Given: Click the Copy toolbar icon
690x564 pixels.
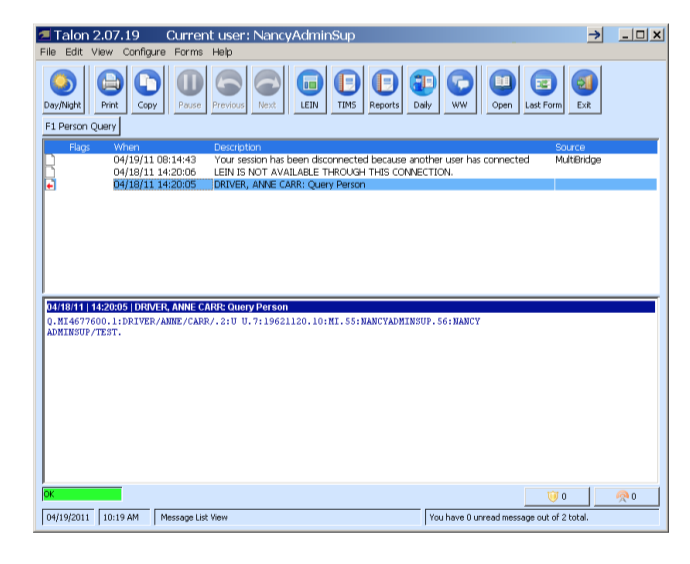Looking at the screenshot, I should 147,90.
